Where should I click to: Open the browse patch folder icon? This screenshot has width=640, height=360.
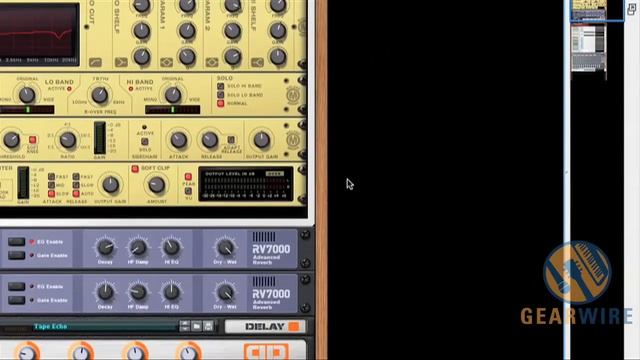coord(196,326)
